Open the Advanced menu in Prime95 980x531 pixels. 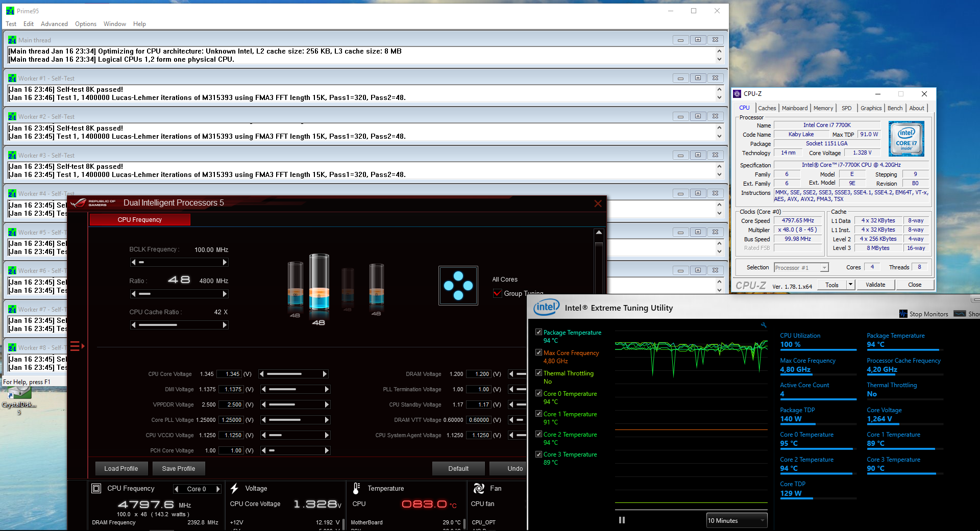pyautogui.click(x=54, y=24)
